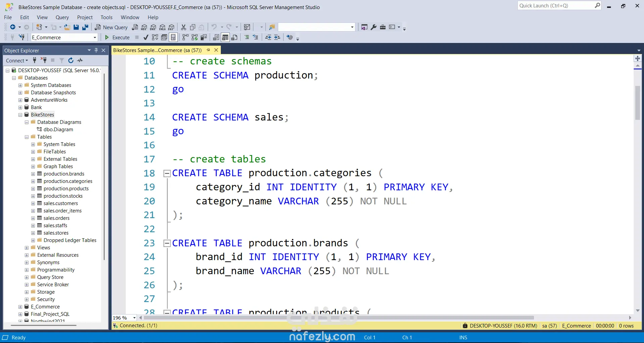The width and height of the screenshot is (644, 343).
Task: Open an Analysis Services DMX query
Action: [153, 27]
